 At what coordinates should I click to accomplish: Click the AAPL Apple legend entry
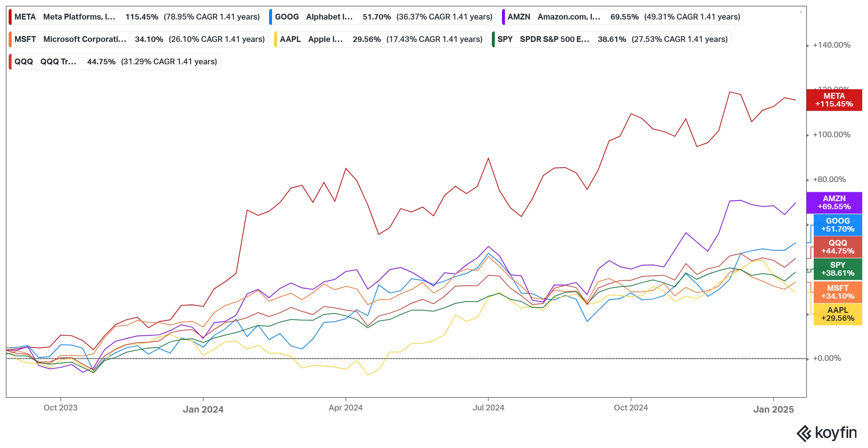coord(380,39)
